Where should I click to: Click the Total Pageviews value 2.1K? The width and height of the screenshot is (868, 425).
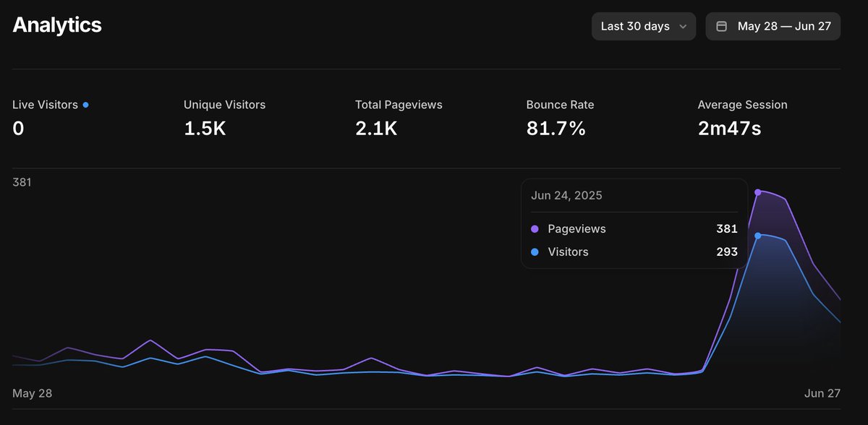click(x=376, y=129)
